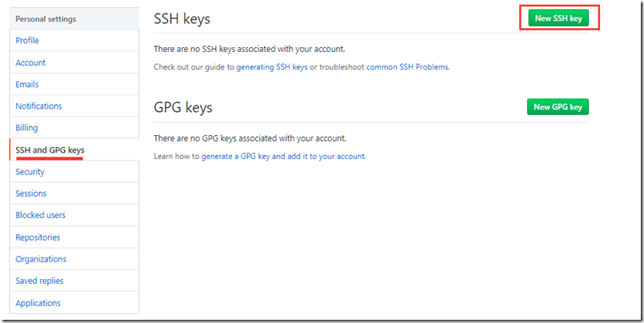Follow the common SSH Problems link
Viewport: 644px width, 323px height.
click(x=407, y=67)
